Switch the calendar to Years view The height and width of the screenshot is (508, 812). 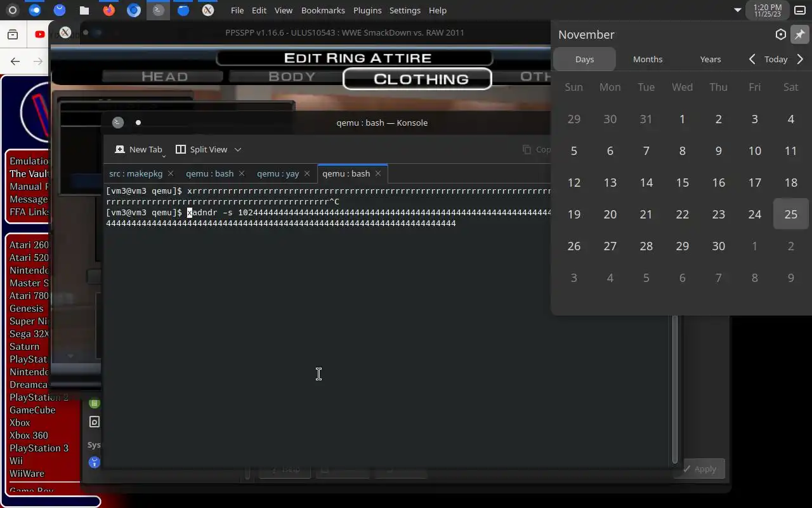coord(710,59)
